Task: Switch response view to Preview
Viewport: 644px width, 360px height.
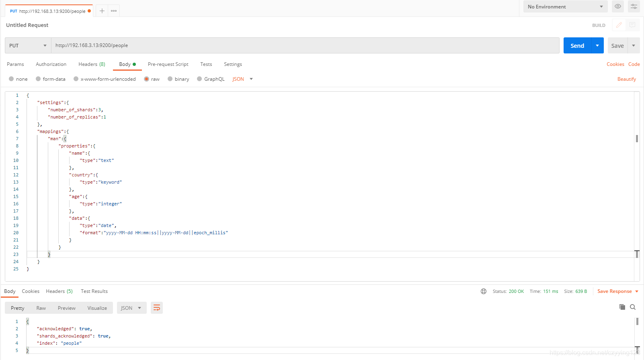Action: (x=67, y=308)
